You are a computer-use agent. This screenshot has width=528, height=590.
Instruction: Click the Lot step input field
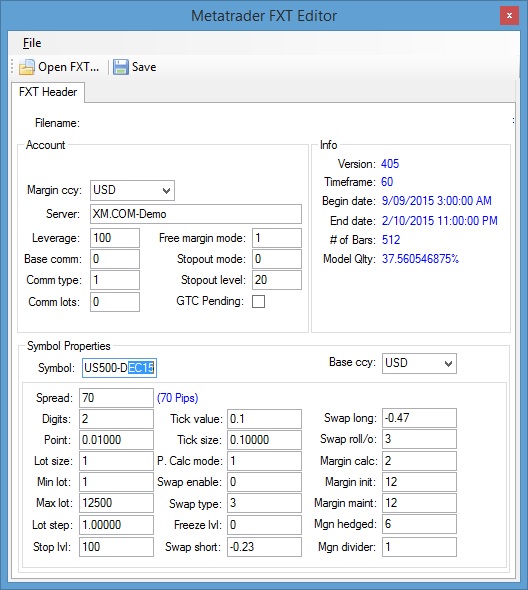[x=116, y=525]
